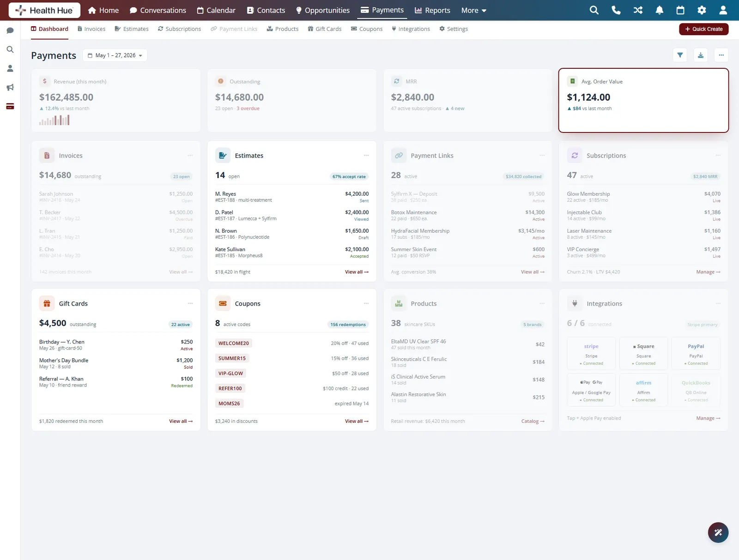Click the Subscriptions card icon
This screenshot has width=739, height=560.
(x=575, y=156)
